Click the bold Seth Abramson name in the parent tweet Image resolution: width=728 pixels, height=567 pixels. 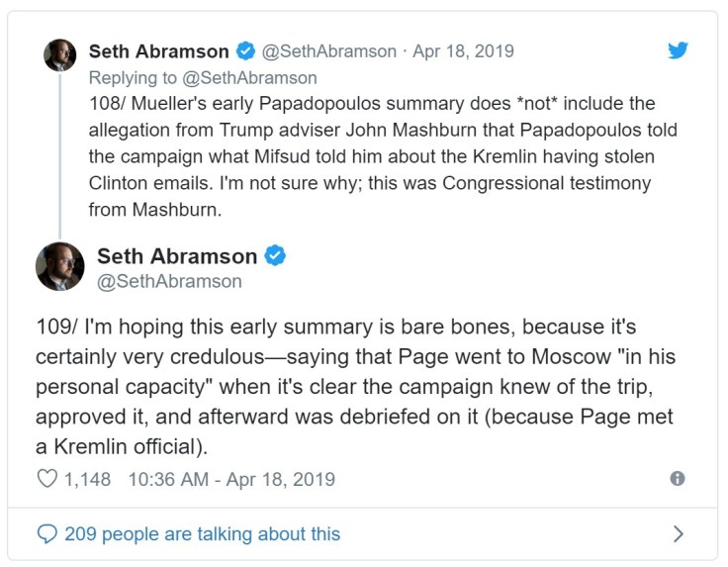pos(158,50)
